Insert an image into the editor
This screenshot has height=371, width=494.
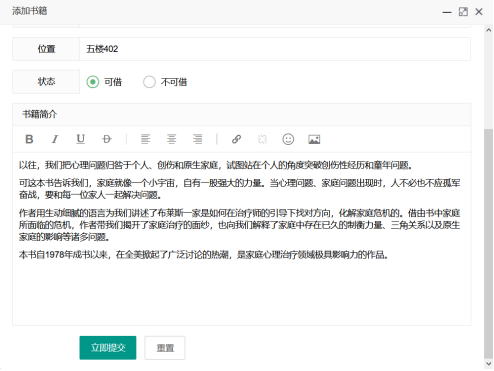coord(314,139)
